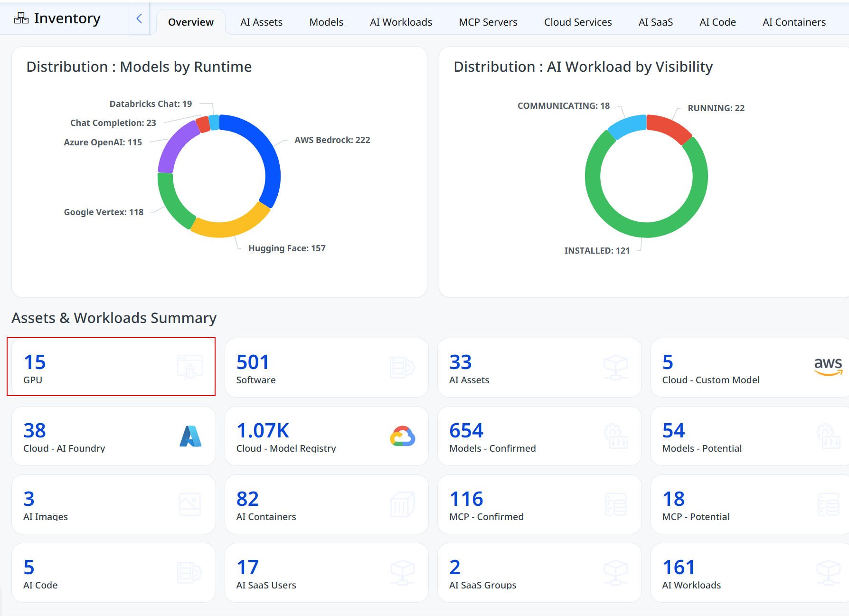Click the 'Google Vertex: 118' chart label
Image resolution: width=849 pixels, height=616 pixels.
point(104,212)
